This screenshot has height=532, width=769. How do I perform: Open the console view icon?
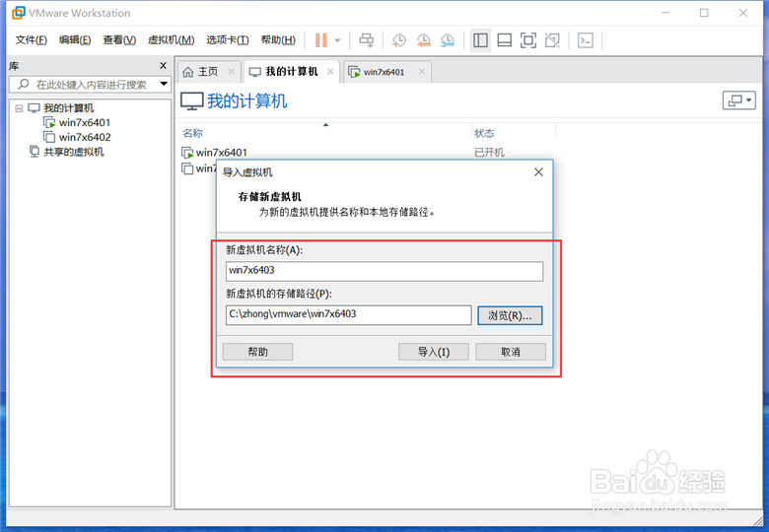(586, 40)
